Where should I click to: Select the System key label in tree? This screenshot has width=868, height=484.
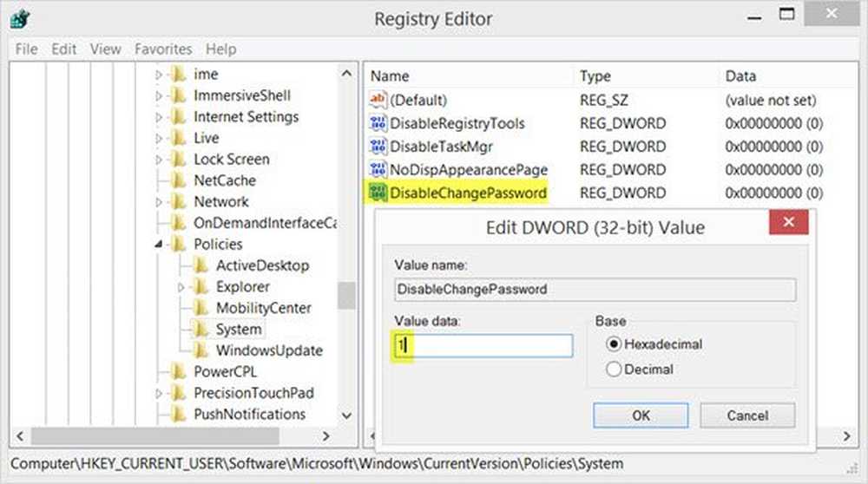(x=239, y=330)
